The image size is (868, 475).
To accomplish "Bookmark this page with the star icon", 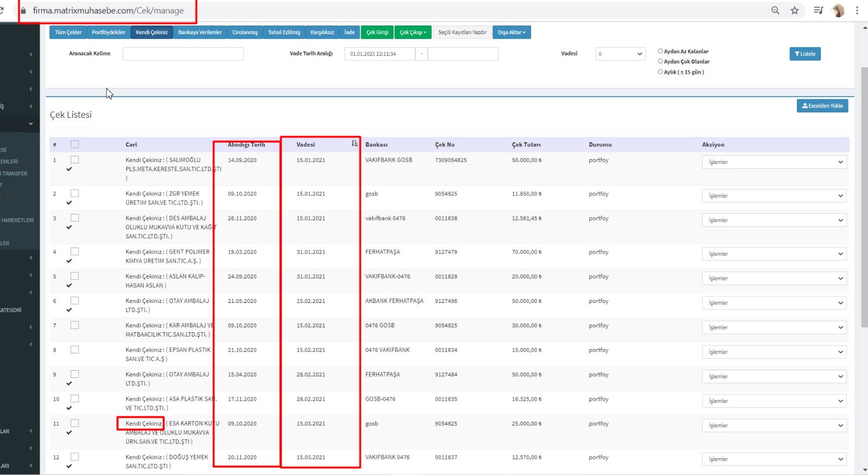I will [794, 10].
